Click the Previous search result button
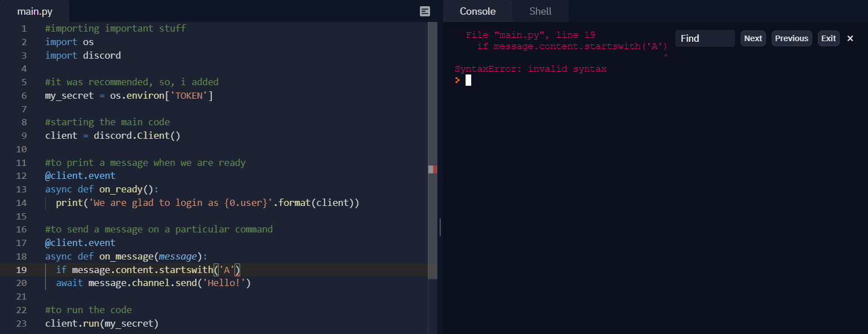This screenshot has width=868, height=334. pos(791,38)
